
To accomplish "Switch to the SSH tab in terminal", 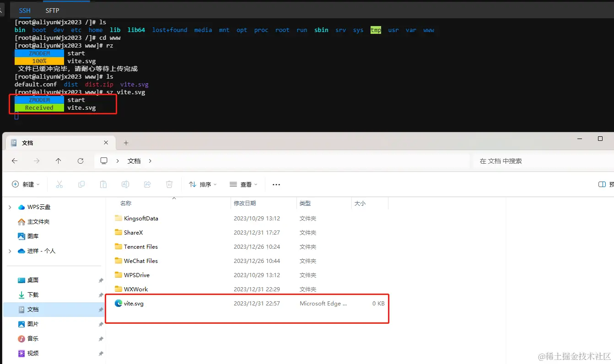I will (25, 10).
